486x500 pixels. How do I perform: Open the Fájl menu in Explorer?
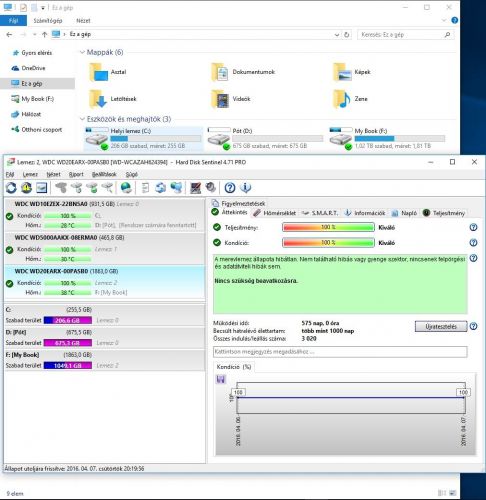tap(13, 21)
